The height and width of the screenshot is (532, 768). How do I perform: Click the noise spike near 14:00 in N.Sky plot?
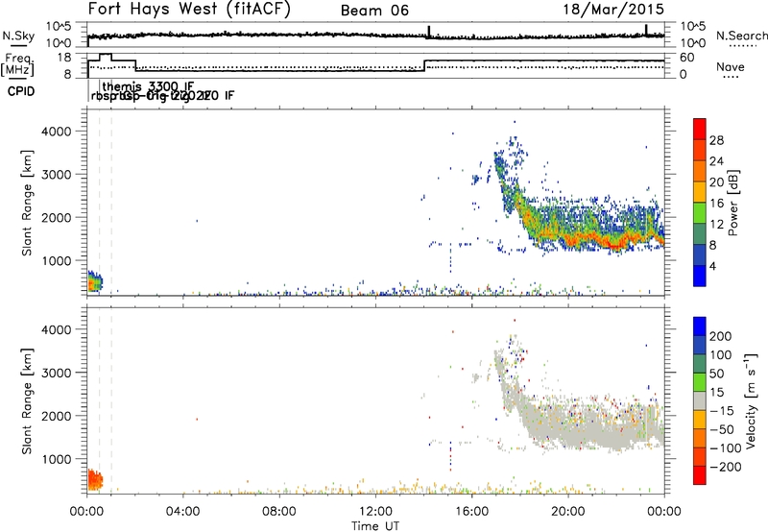tap(429, 32)
